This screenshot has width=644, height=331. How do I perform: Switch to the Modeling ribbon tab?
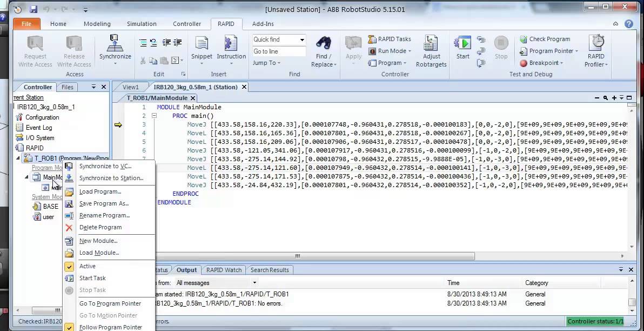pyautogui.click(x=97, y=24)
